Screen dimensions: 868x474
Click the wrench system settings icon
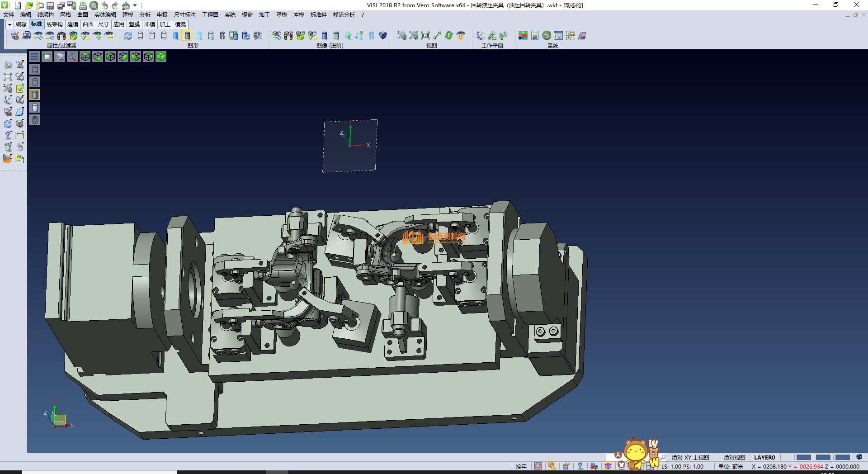tap(547, 35)
